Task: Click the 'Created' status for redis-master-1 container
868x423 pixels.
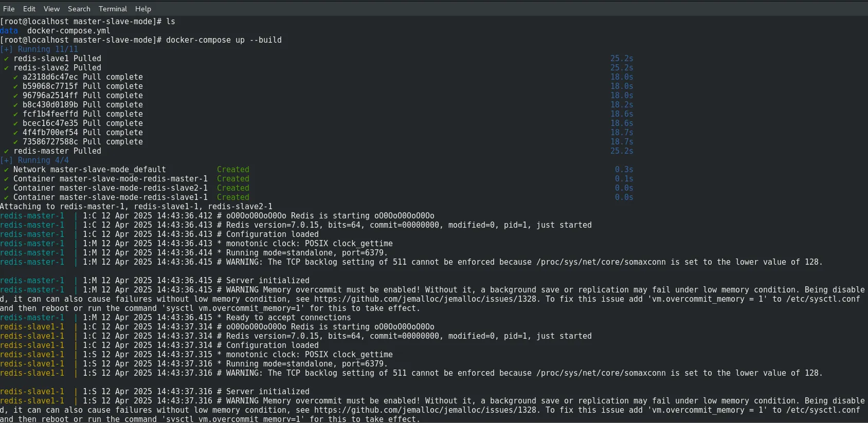Action: 233,179
